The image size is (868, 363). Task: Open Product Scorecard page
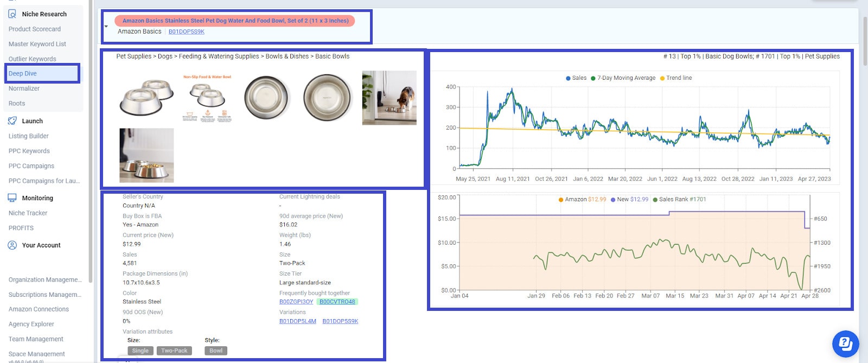coord(35,29)
